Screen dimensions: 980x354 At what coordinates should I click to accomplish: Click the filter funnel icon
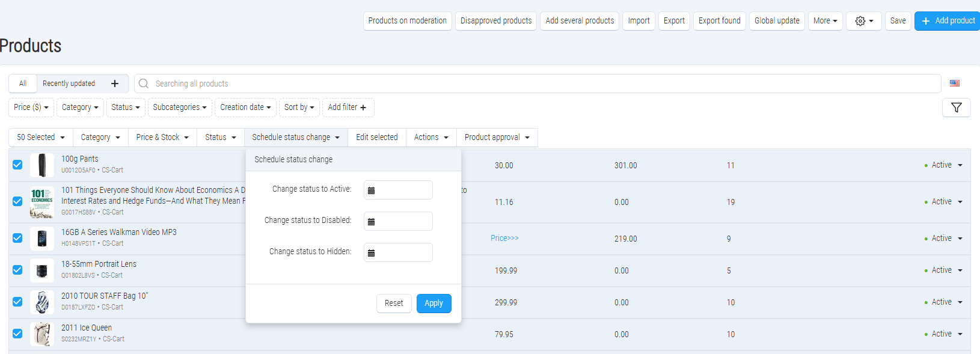(x=956, y=108)
